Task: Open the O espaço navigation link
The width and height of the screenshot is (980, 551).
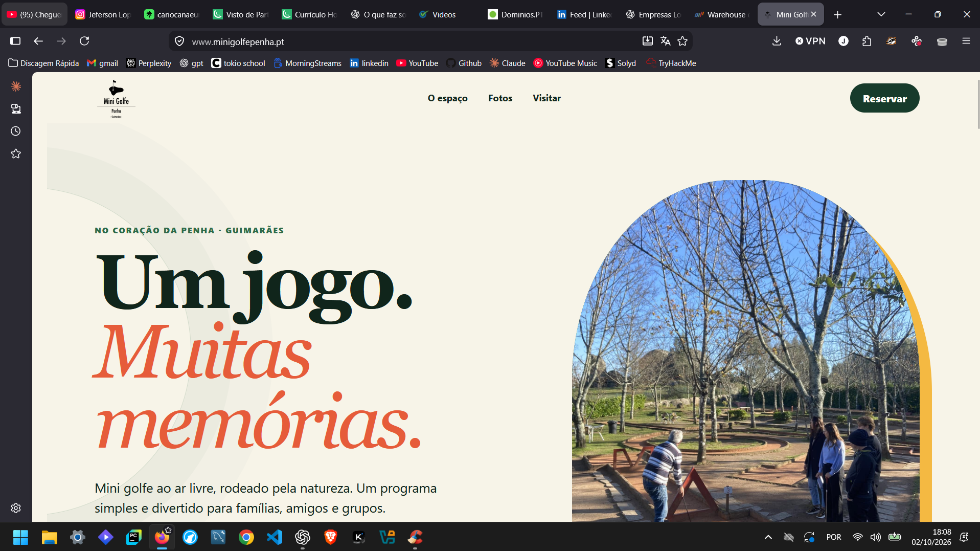Action: click(447, 98)
